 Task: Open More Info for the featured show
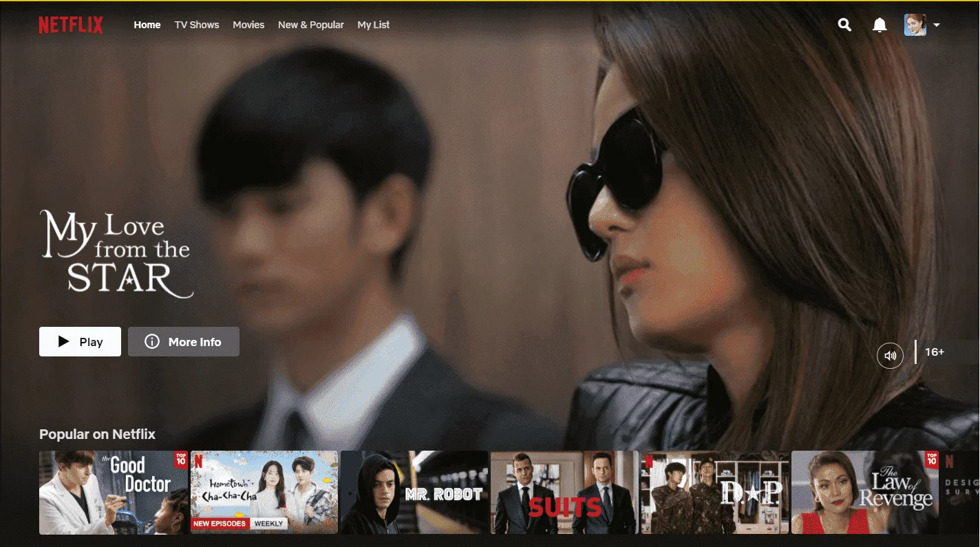coord(184,342)
